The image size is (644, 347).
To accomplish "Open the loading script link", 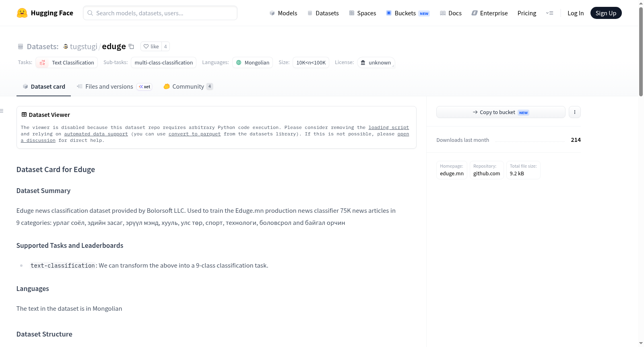I will (x=388, y=127).
